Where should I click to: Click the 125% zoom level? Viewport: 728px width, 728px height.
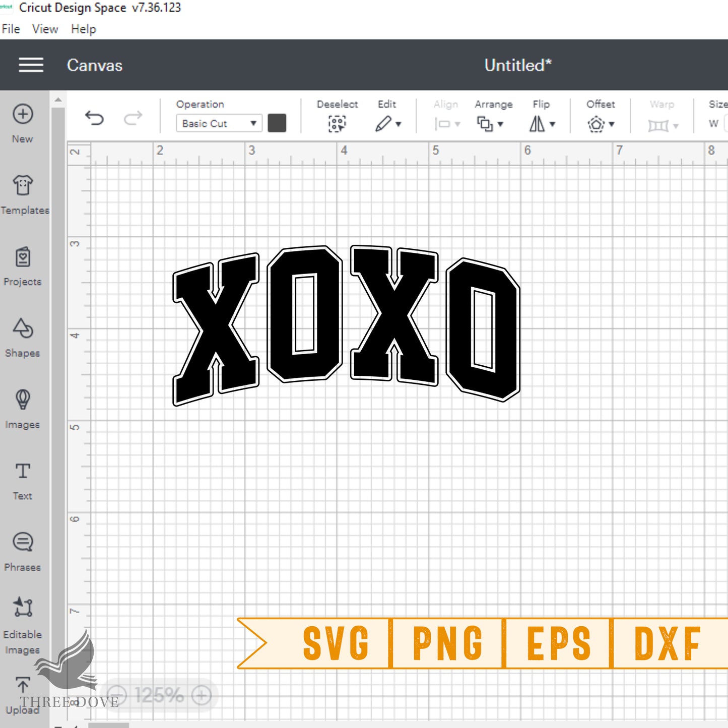(159, 696)
